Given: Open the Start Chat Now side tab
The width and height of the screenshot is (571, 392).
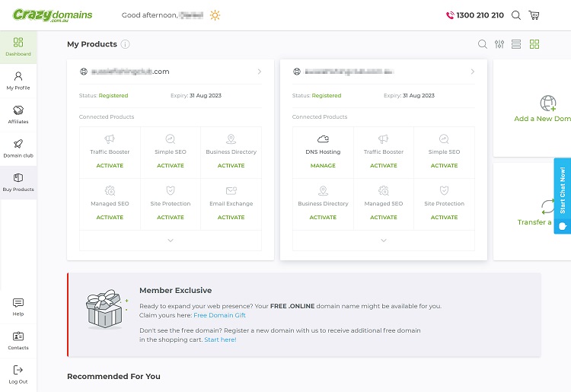Looking at the screenshot, I should tap(563, 195).
